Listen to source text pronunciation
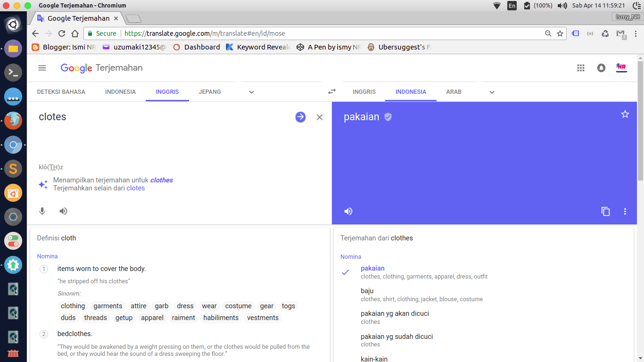 point(64,211)
